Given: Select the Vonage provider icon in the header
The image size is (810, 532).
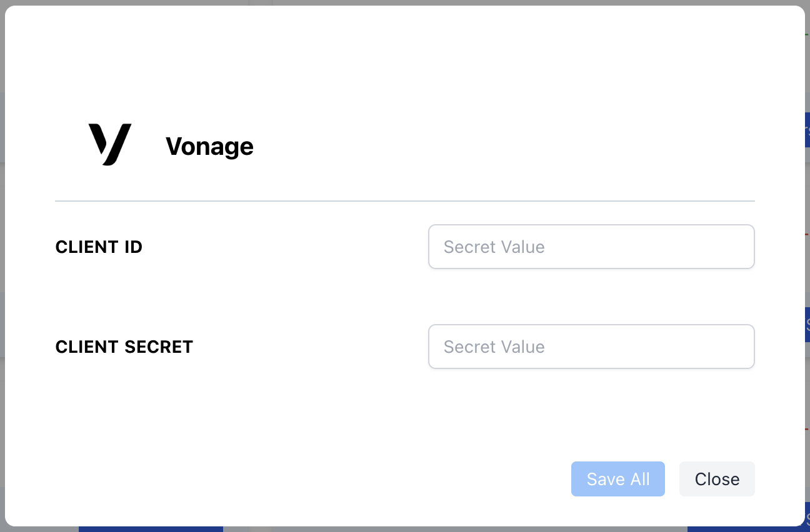Looking at the screenshot, I should [111, 144].
